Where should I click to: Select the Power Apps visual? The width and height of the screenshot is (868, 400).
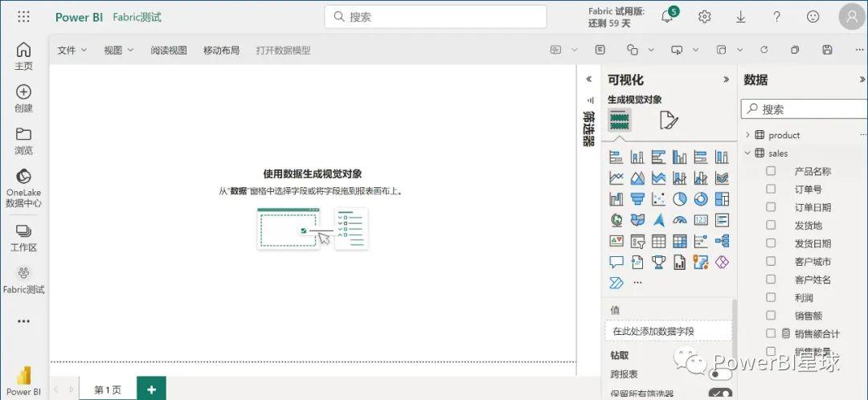coord(721,262)
